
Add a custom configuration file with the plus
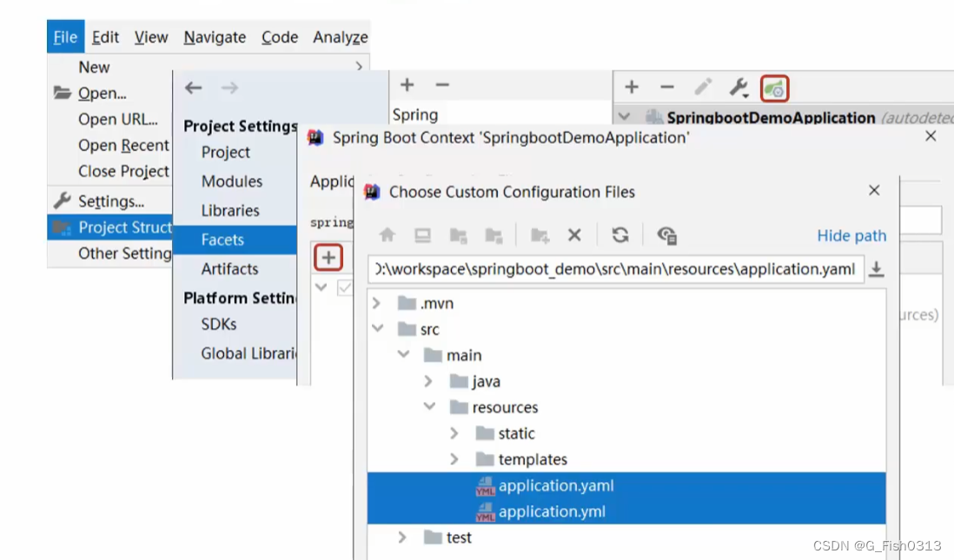click(328, 257)
